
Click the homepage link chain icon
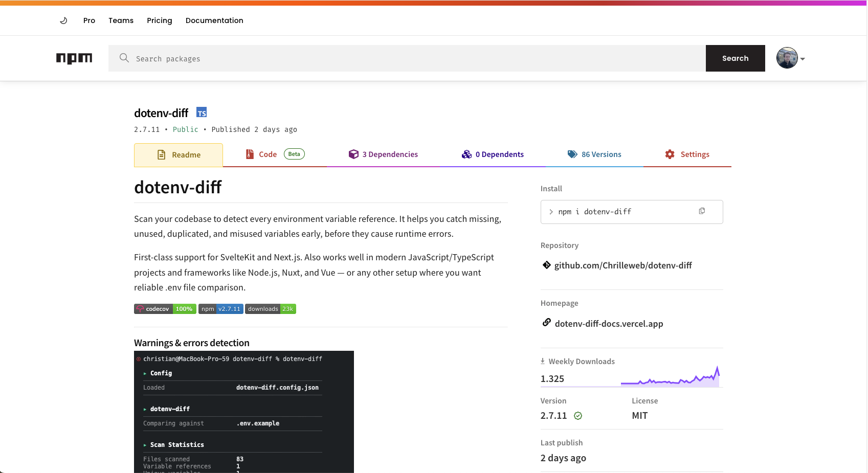(547, 322)
